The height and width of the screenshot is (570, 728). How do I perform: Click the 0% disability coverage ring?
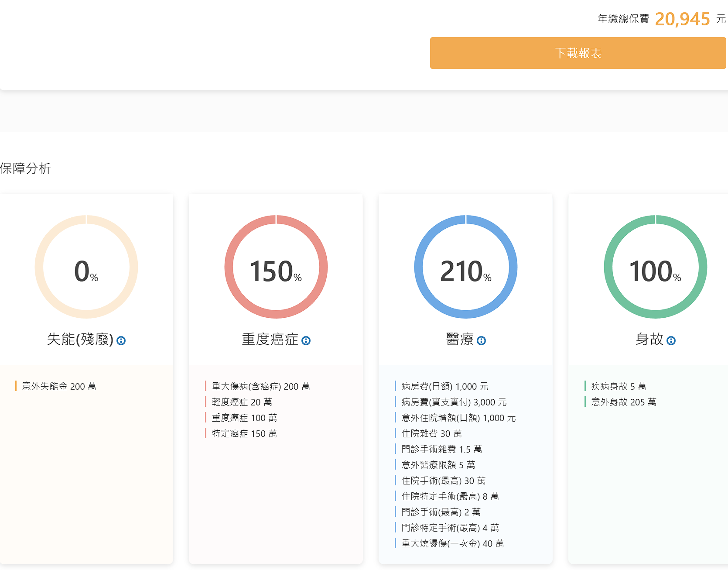(x=86, y=267)
